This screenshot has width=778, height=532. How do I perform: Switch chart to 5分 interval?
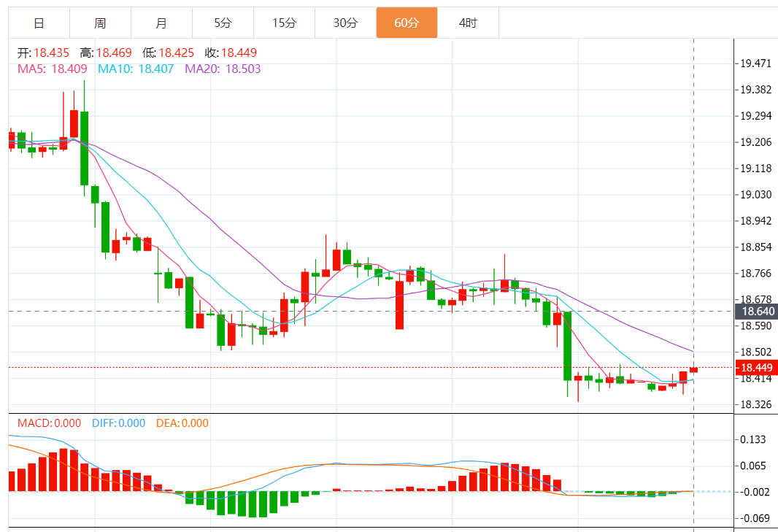(x=223, y=23)
